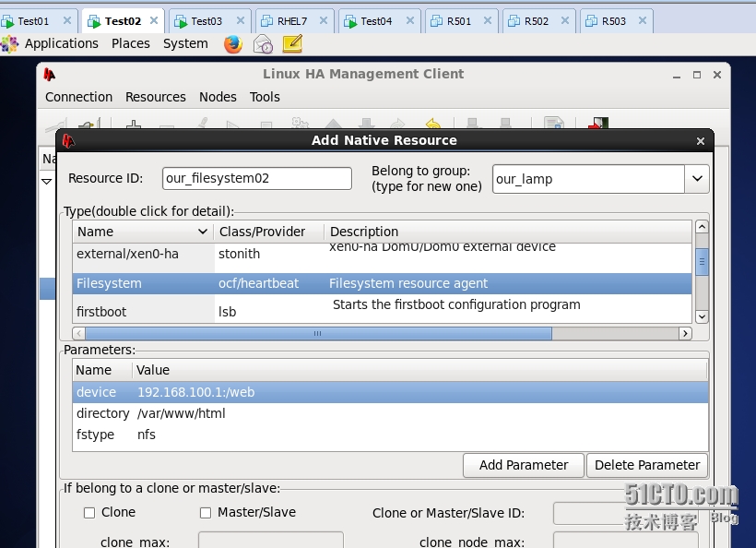Close the Add Native Resource dialog
The image size is (756, 548).
point(701,141)
